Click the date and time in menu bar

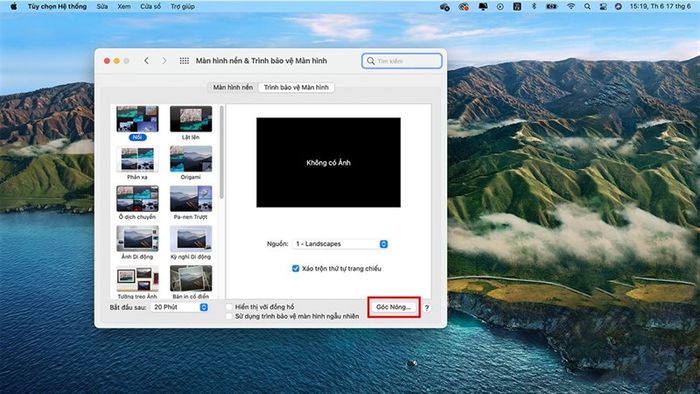[x=660, y=7]
